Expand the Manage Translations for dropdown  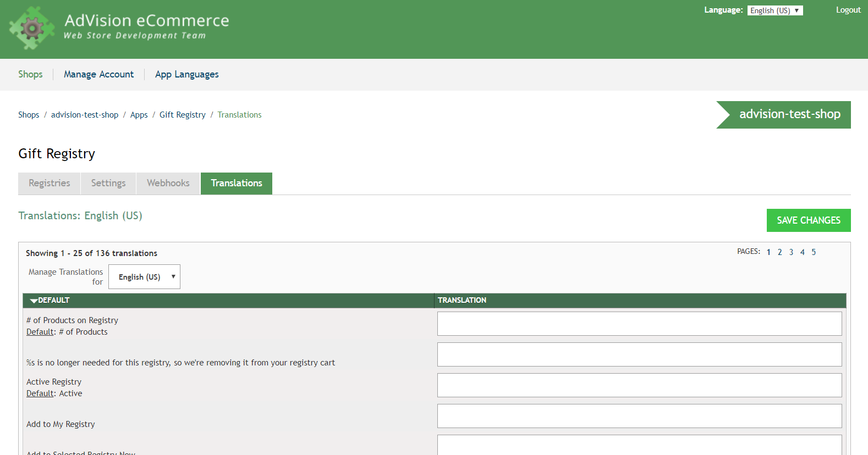pos(144,277)
